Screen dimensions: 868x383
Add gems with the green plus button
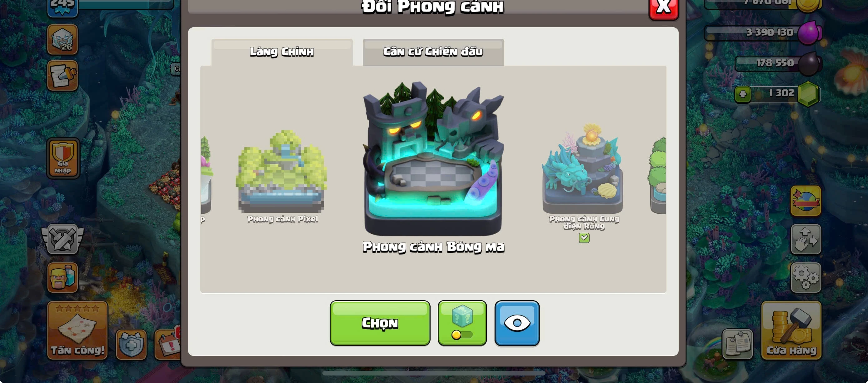pos(743,94)
